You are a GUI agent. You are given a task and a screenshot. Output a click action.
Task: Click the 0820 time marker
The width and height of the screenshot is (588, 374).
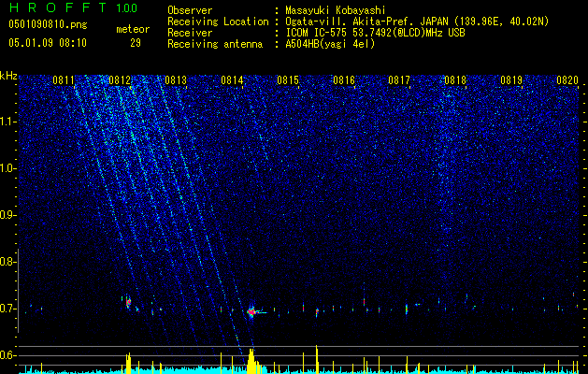[567, 79]
